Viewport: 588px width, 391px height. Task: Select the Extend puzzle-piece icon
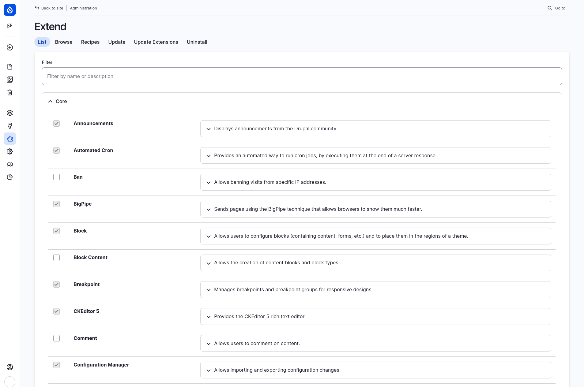tap(10, 139)
